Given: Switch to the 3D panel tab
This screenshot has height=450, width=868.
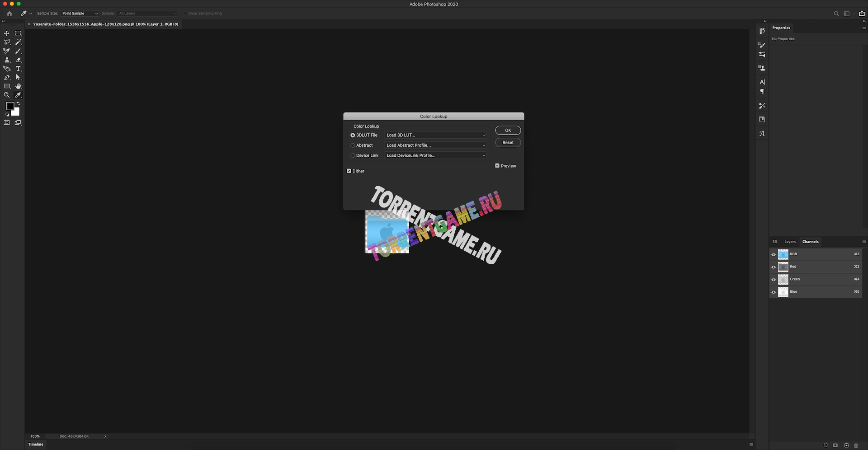Looking at the screenshot, I should pyautogui.click(x=775, y=242).
